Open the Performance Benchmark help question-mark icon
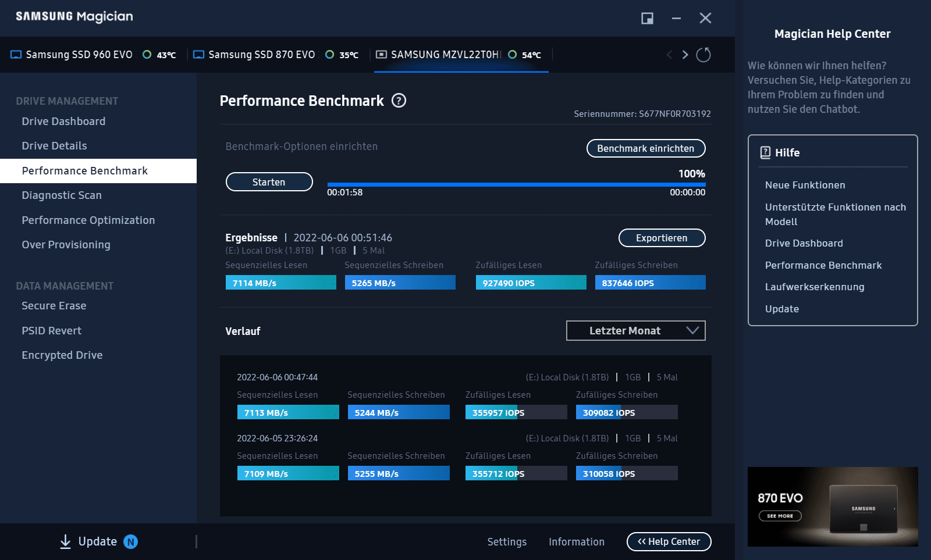The image size is (931, 560). click(399, 101)
